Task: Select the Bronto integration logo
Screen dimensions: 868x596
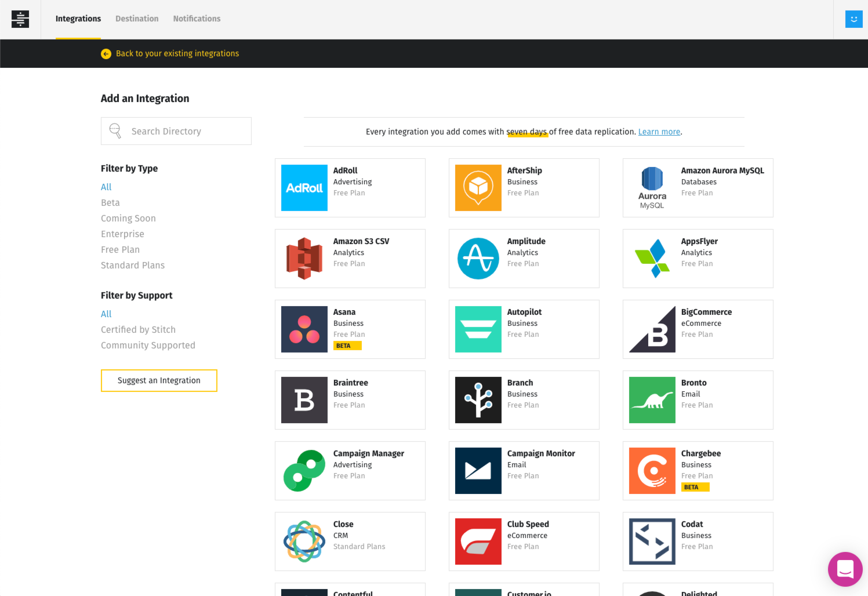Action: pos(652,400)
